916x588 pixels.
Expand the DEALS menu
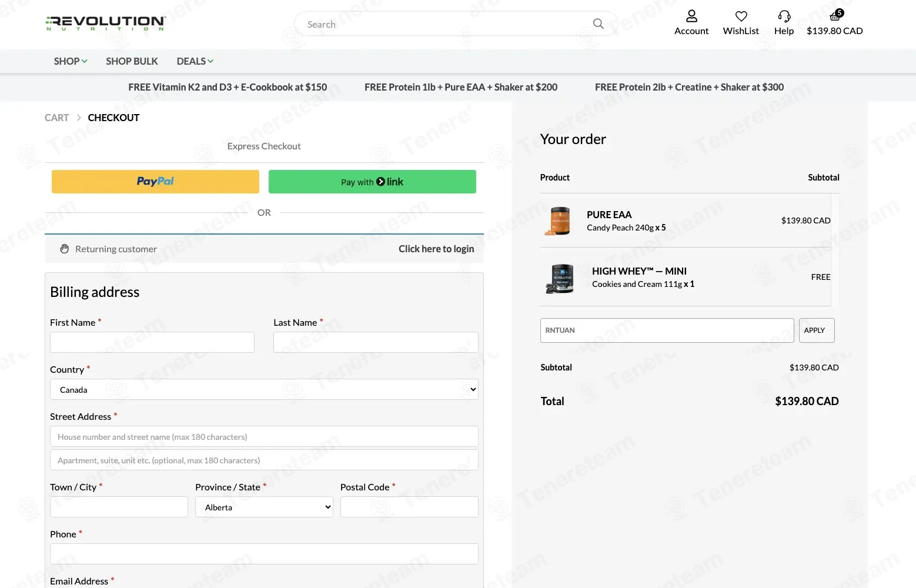click(x=195, y=61)
